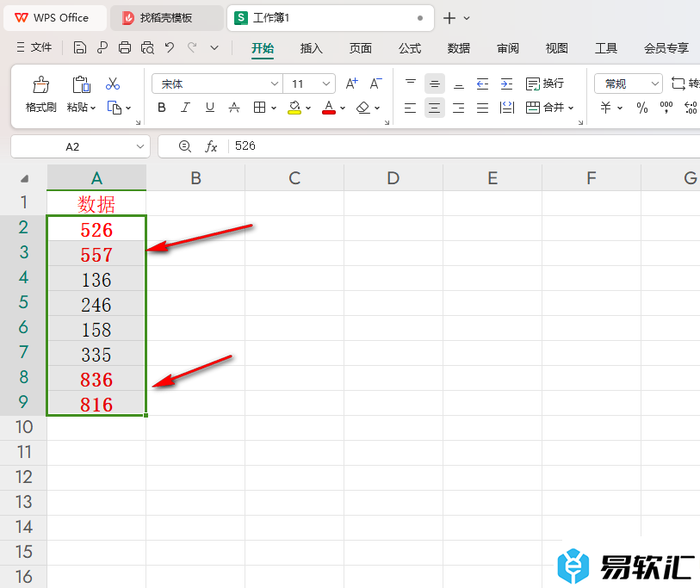
Task: Redo the last undone action
Action: [x=192, y=47]
